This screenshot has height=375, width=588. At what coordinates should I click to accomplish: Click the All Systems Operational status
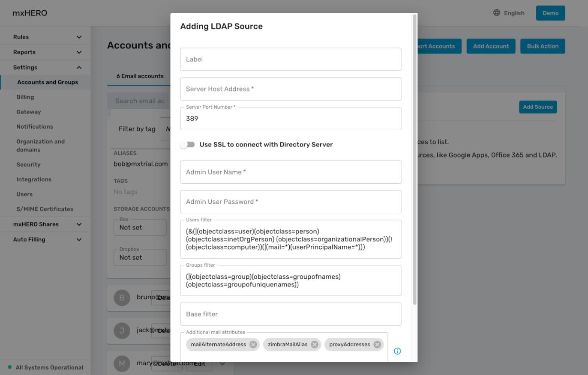(x=45, y=367)
